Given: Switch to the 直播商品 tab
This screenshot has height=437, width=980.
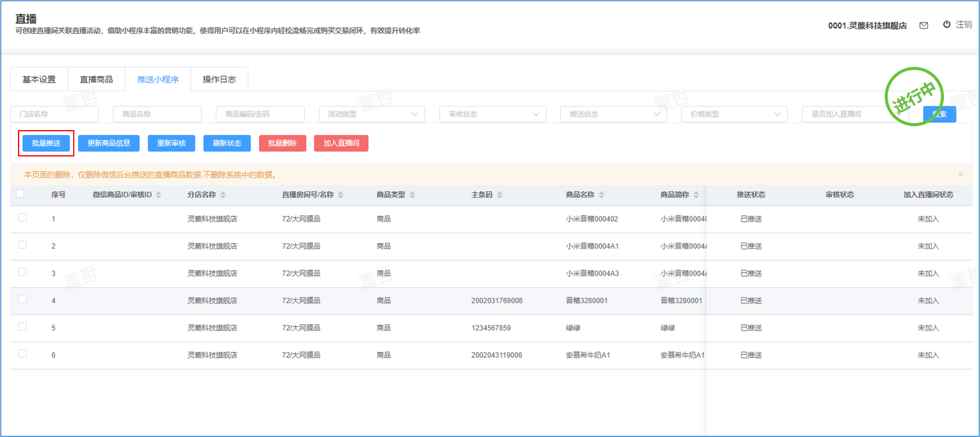Looking at the screenshot, I should (x=96, y=79).
